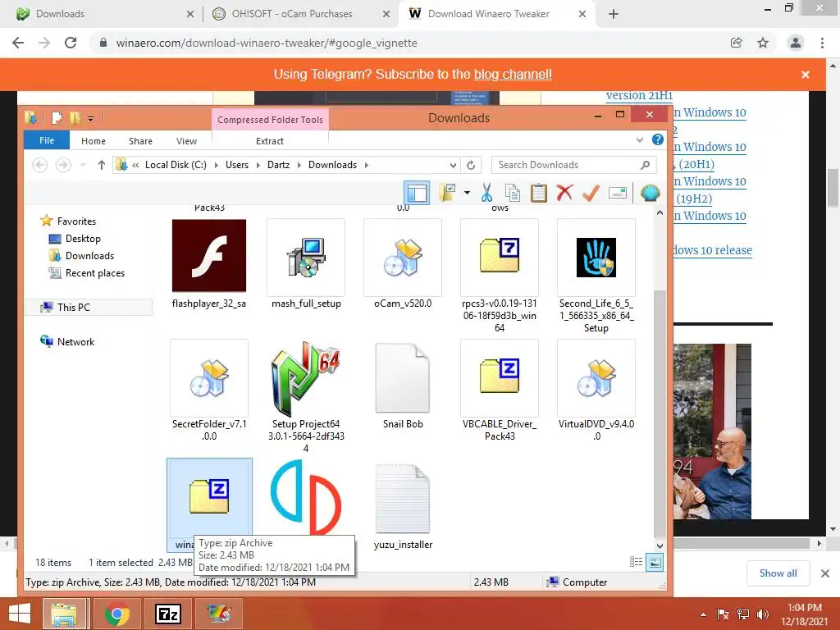Click the Compressed Folder Tools tab
This screenshot has height=630, width=840.
click(x=270, y=120)
